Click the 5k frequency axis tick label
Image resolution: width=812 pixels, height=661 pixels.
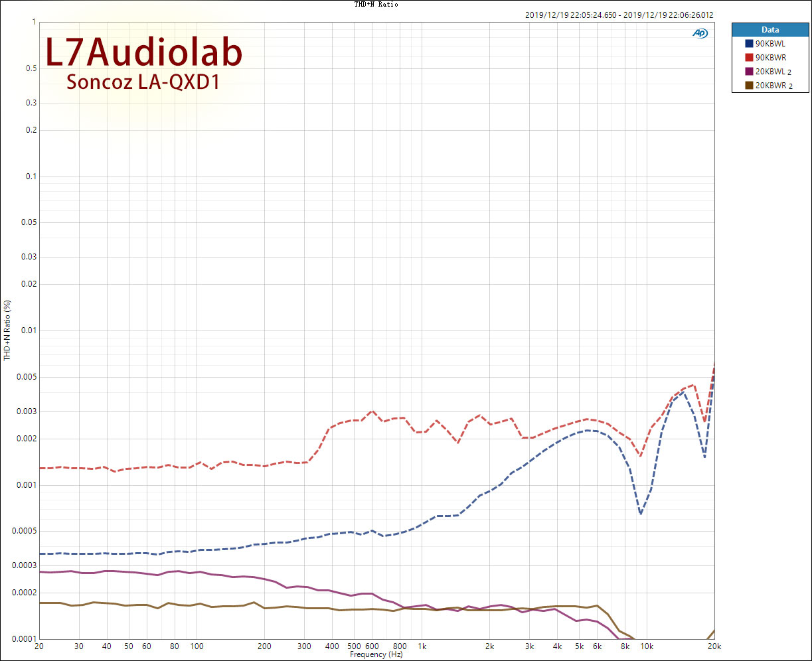579,646
